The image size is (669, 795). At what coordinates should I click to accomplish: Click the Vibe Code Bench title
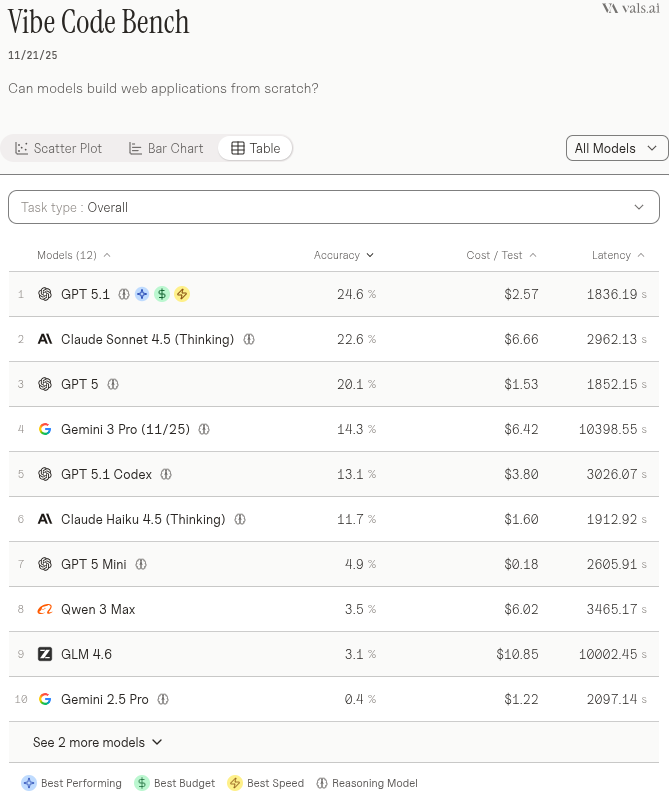(x=98, y=22)
